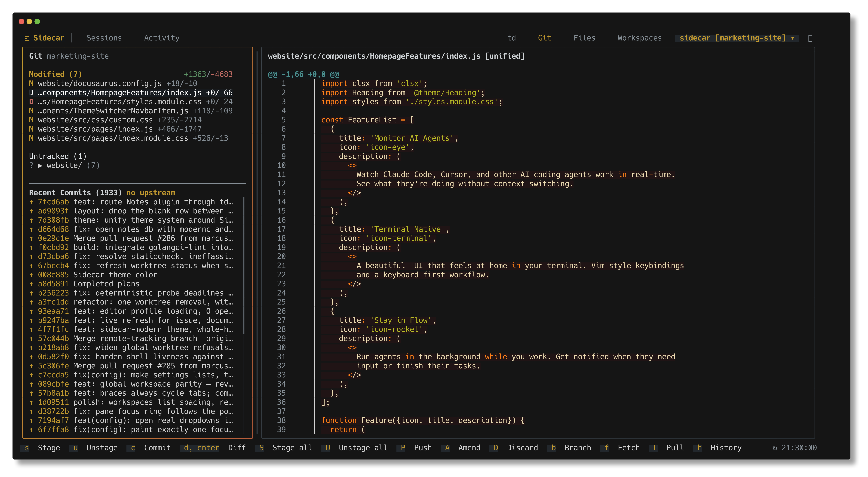This screenshot has width=868, height=477.
Task: Expand the untracked website/ folder
Action: (x=64, y=165)
